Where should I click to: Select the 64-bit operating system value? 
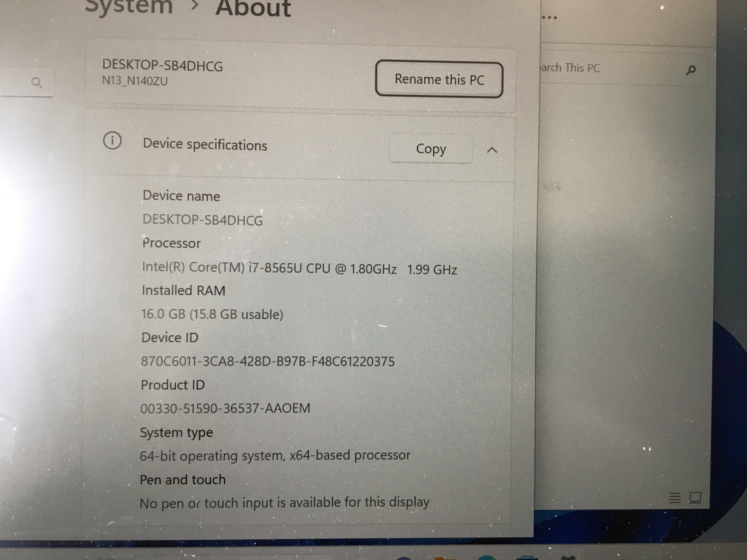pos(275,456)
